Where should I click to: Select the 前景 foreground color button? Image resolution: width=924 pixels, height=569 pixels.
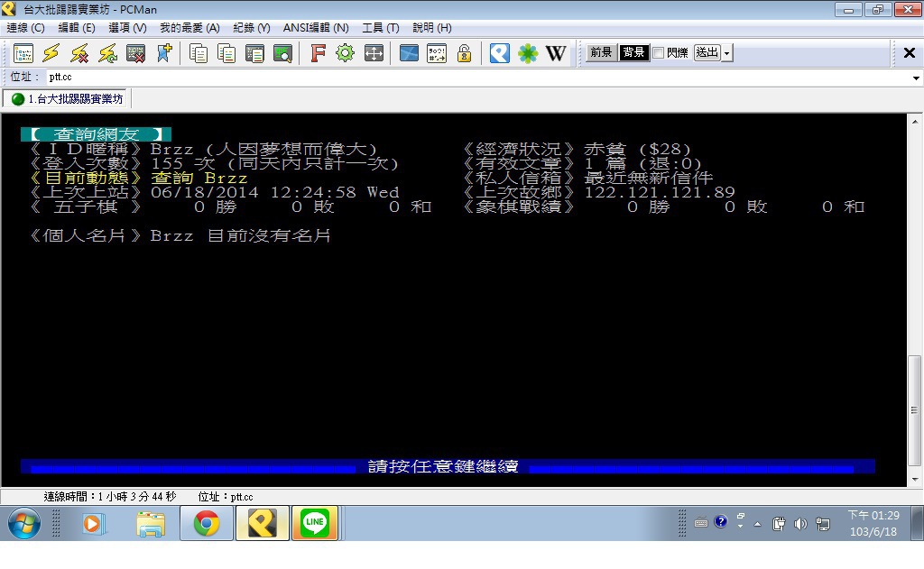[601, 52]
